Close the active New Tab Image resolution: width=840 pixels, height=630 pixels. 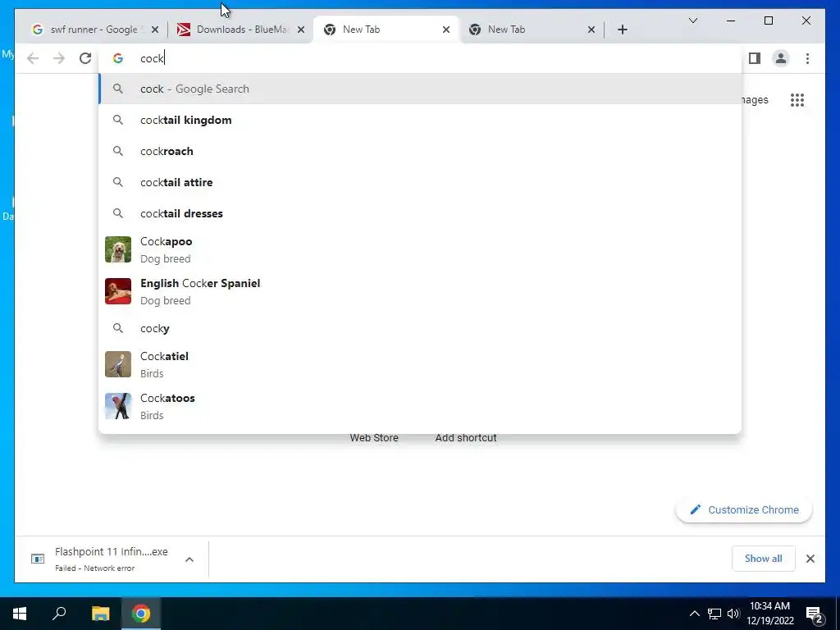445,30
